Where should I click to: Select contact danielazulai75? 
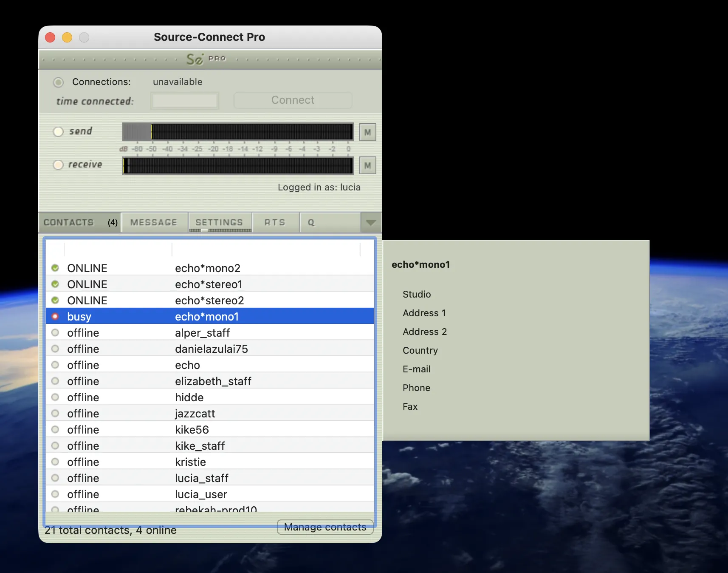[x=210, y=349]
